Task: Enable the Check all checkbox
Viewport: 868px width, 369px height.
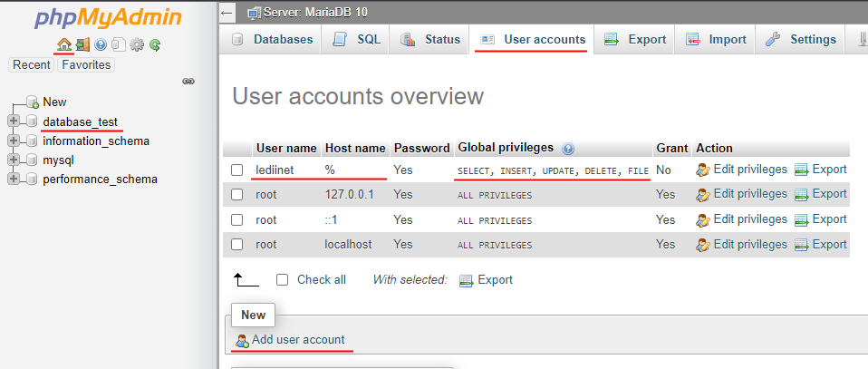Action: click(283, 280)
